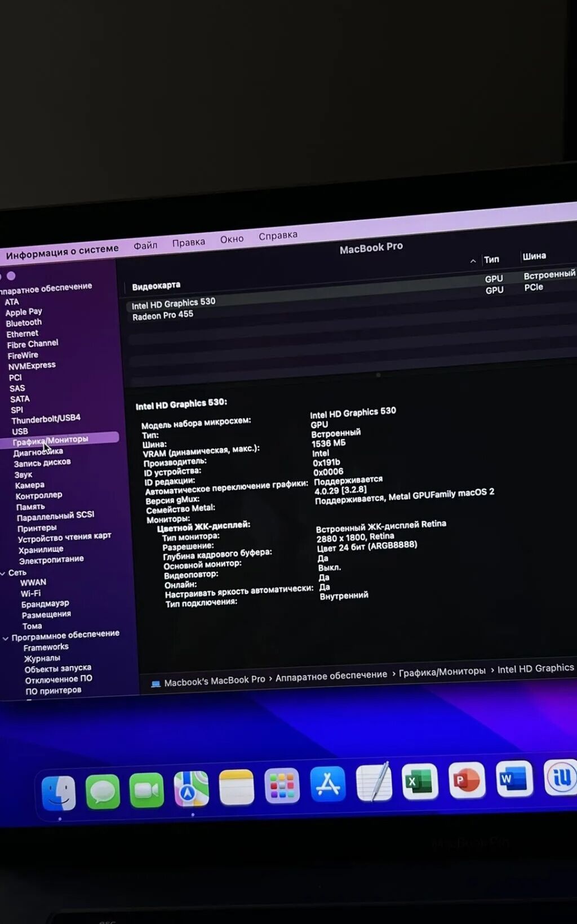This screenshot has width=577, height=924.
Task: Open App Store from the Dock
Action: pos(328,784)
